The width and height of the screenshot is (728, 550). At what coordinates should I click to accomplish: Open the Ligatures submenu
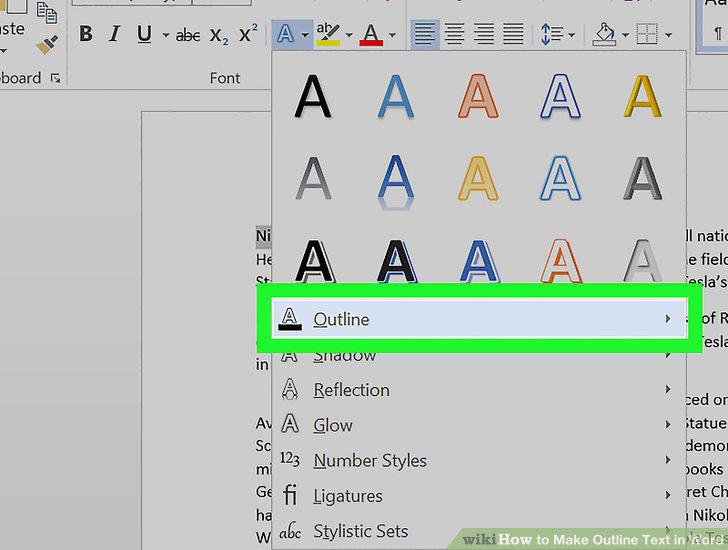[x=479, y=496]
